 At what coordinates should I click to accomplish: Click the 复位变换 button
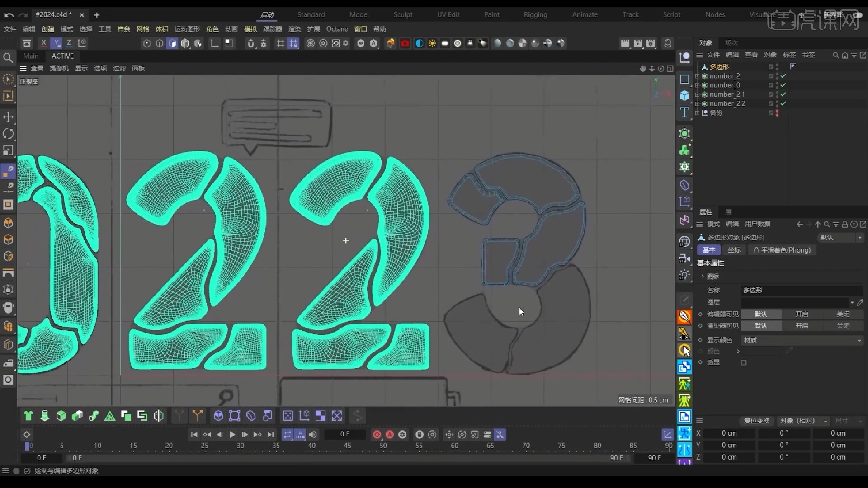(756, 421)
